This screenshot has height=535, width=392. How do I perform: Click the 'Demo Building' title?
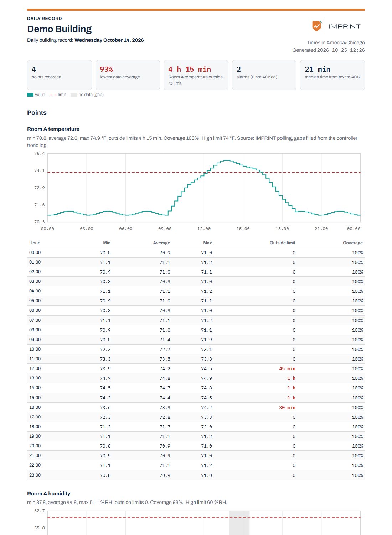59,29
